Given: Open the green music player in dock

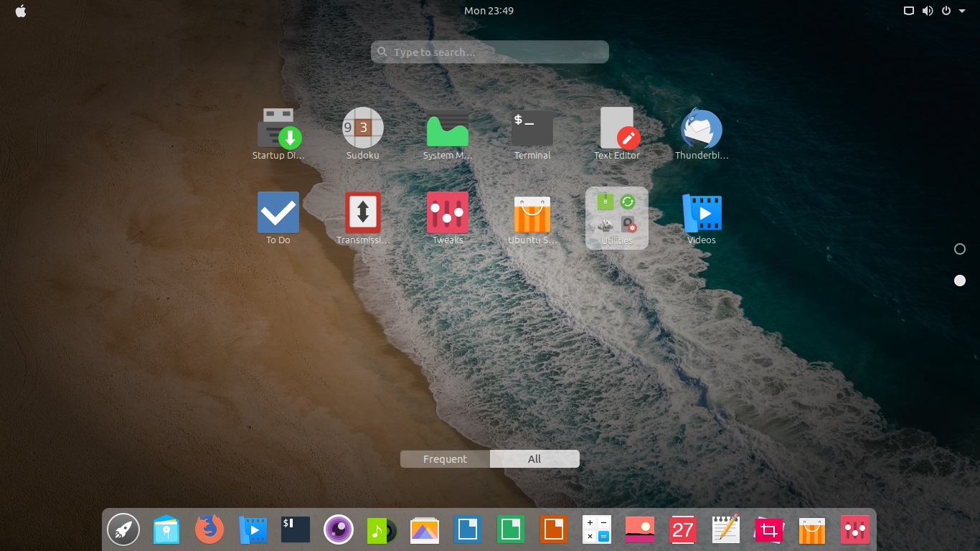Looking at the screenshot, I should point(382,530).
